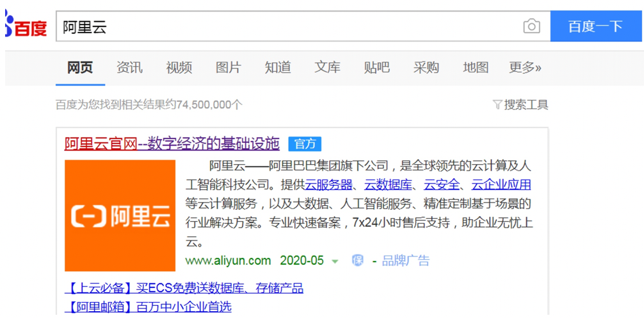Viewport: 644px width, 318px height.
Task: Open the 知道 tab
Action: [x=278, y=67]
